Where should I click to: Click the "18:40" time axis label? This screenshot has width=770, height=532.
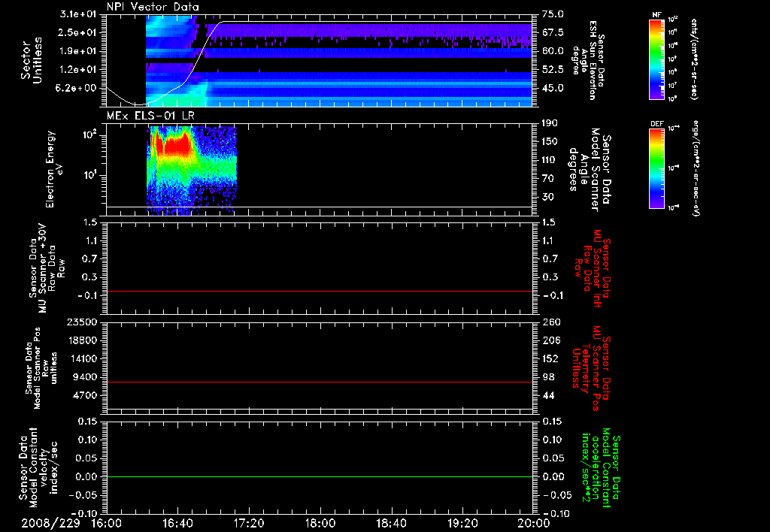pyautogui.click(x=391, y=523)
